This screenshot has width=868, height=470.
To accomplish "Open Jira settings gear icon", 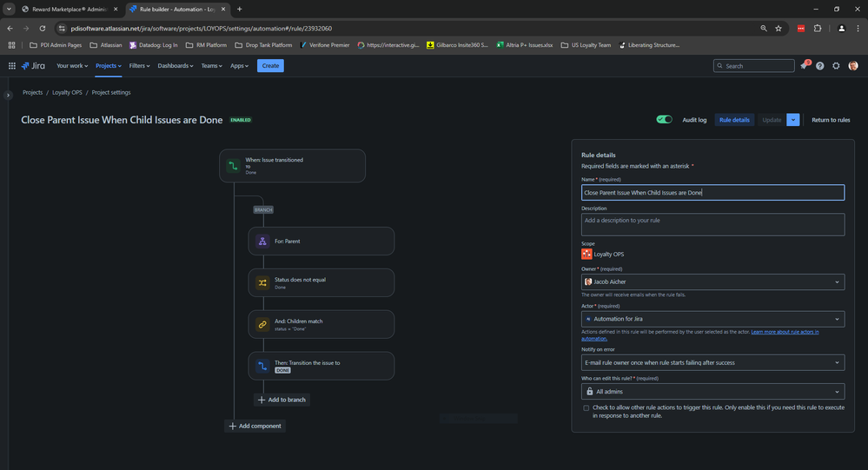I will pyautogui.click(x=836, y=66).
